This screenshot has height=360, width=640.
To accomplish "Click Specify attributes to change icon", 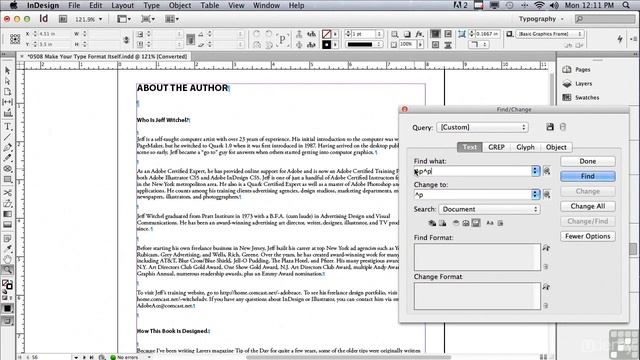I will [546, 287].
